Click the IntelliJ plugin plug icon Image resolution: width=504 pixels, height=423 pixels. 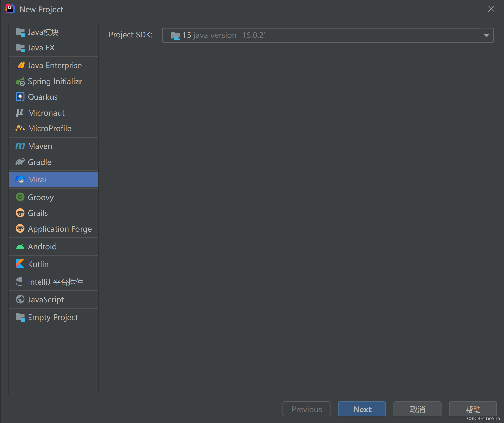coord(20,282)
